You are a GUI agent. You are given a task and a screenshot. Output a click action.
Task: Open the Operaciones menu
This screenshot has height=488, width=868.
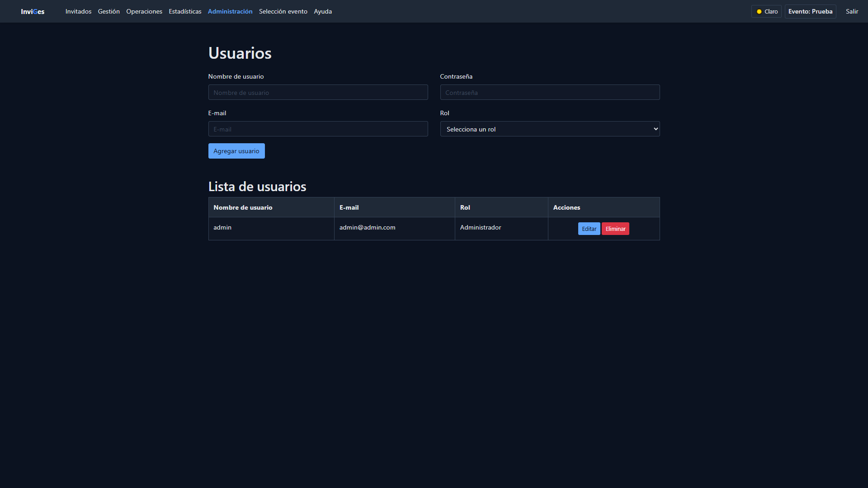click(144, 11)
